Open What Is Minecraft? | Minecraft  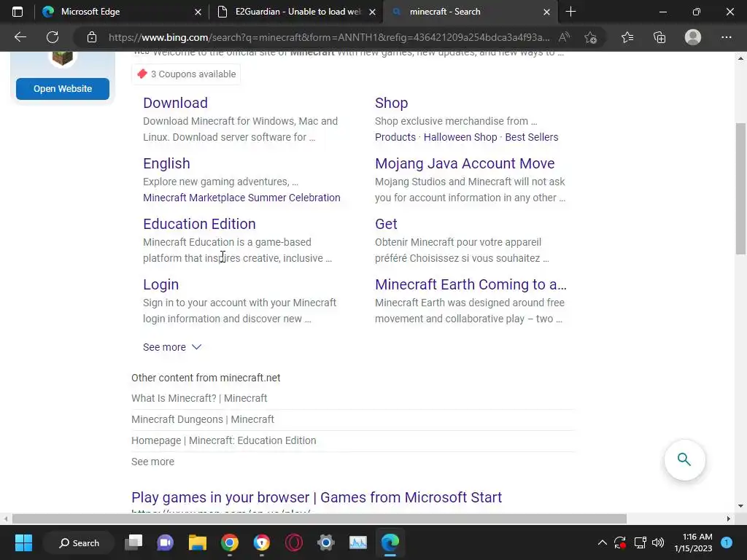[199, 398]
